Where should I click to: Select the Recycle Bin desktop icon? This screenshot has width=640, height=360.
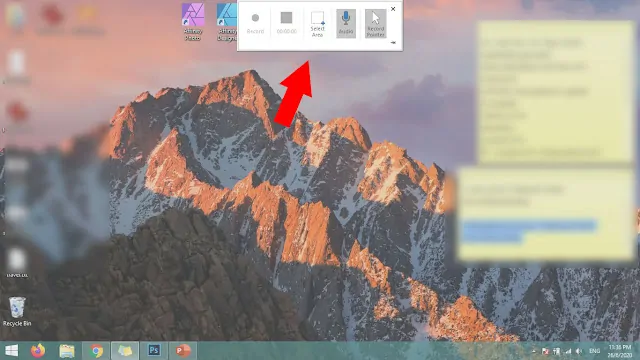tap(17, 312)
